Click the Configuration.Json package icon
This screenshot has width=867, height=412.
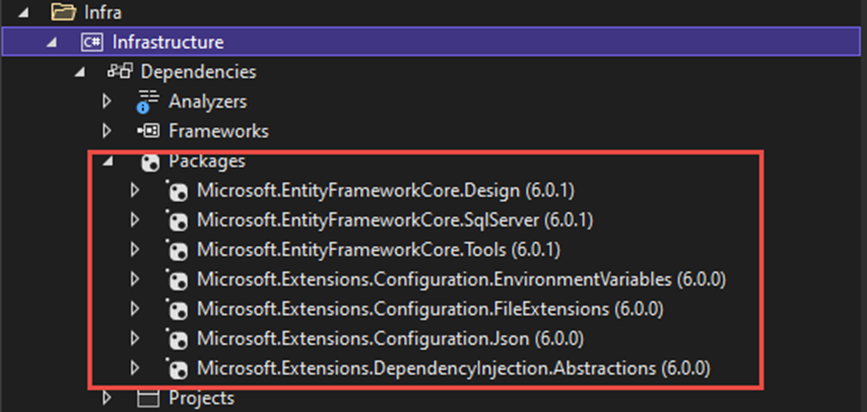(177, 339)
